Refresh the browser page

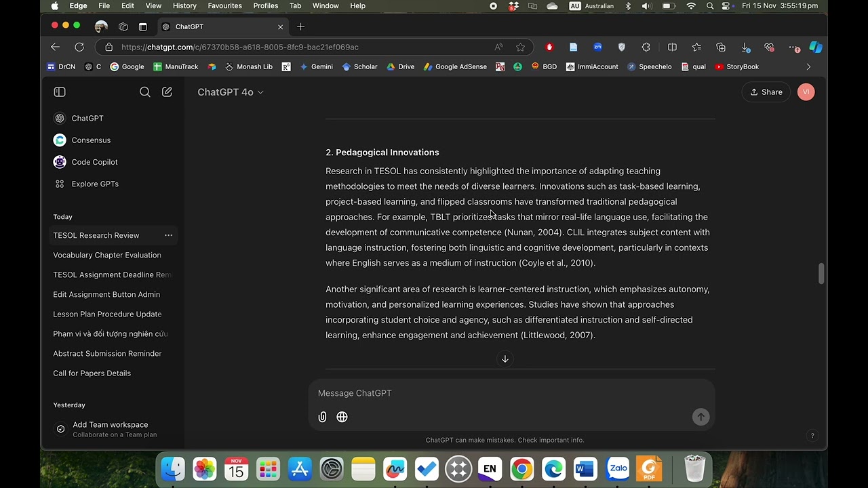pos(79,47)
